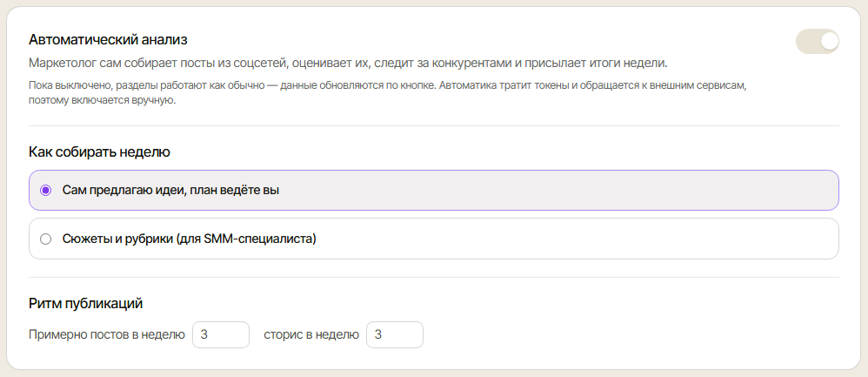Viewport: 868px width, 377px height.
Task: Select "Сюжеты и рубрики (для SMM-специалиста)" radio option
Action: 433,239
